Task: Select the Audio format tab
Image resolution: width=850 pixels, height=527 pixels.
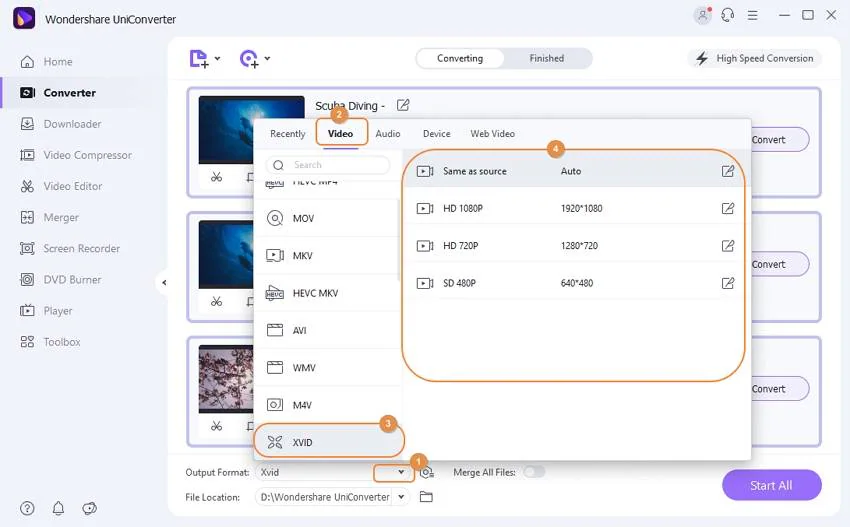Action: (388, 134)
